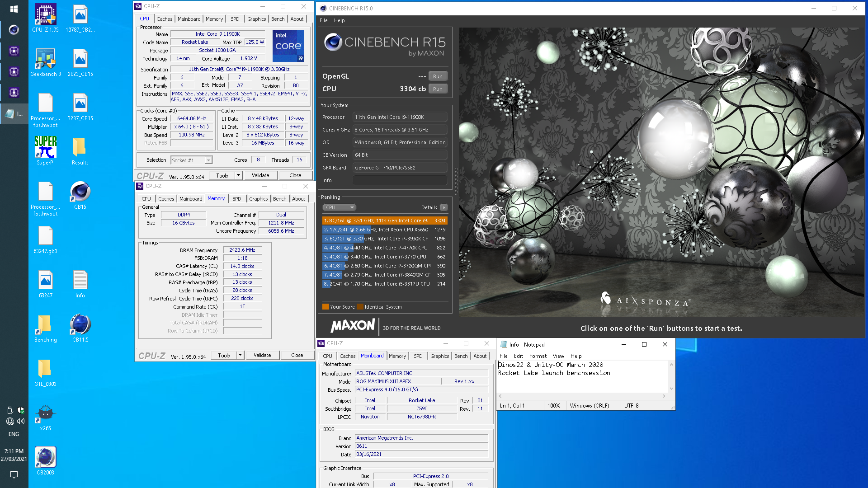Click the Windows Security shield tray icon
868x488 pixels.
21,410
